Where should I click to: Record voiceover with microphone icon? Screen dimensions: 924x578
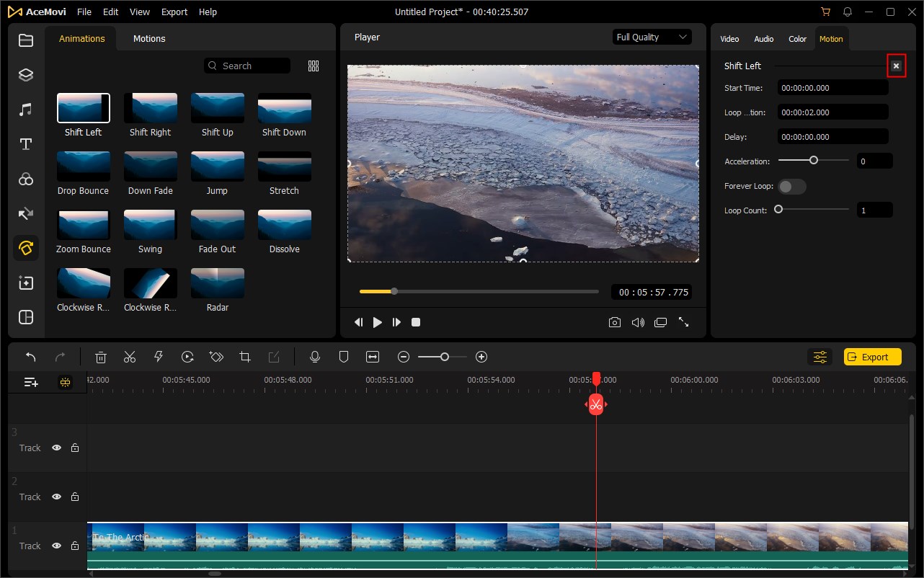pyautogui.click(x=314, y=357)
